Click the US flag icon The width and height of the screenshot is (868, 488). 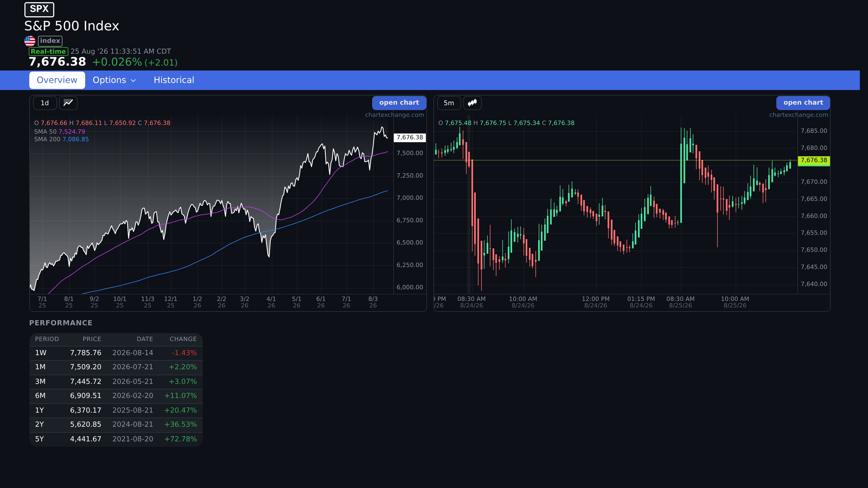click(30, 41)
